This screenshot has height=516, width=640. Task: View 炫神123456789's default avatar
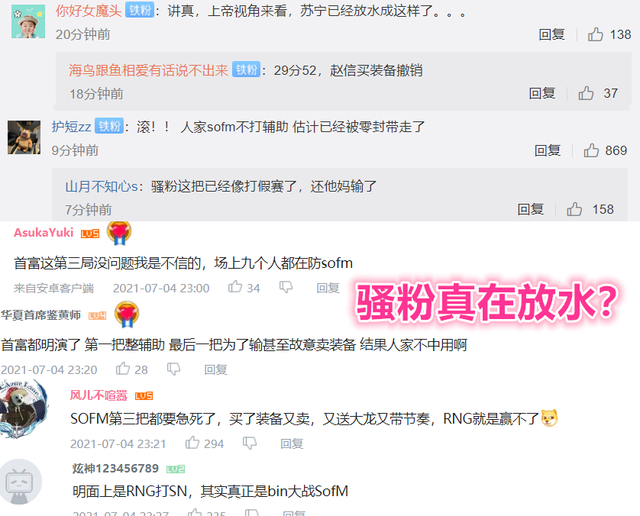21,482
